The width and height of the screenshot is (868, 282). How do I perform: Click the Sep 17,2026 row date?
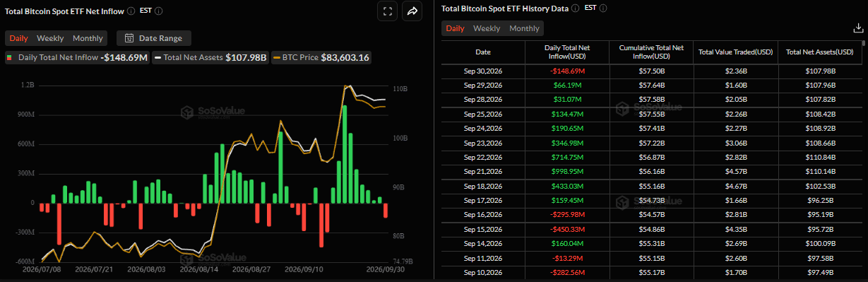tap(483, 201)
